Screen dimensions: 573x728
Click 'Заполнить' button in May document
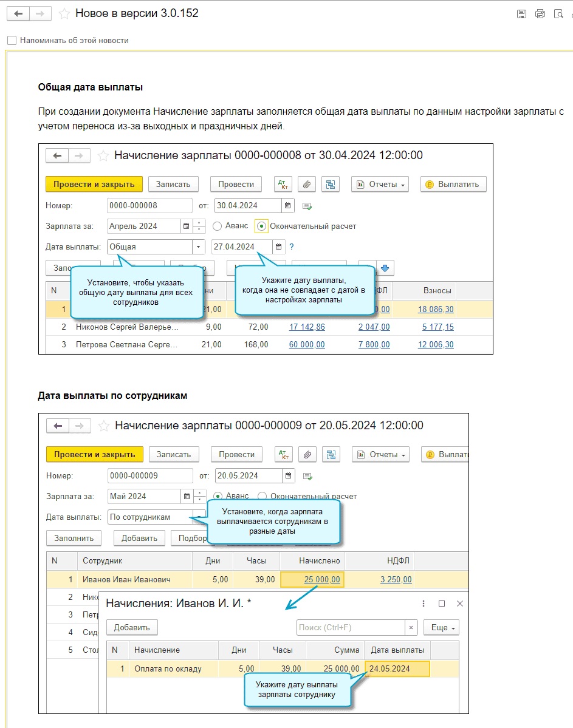point(74,538)
